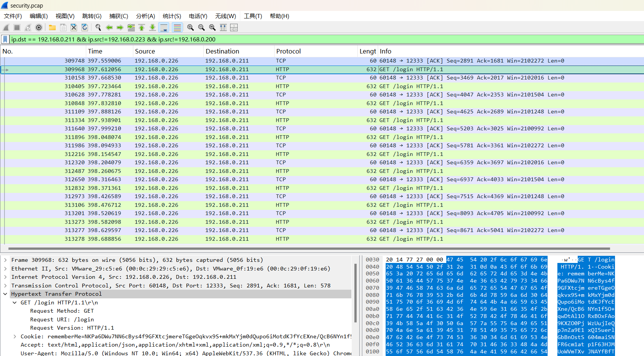Open a capture file via folder icon
The width and height of the screenshot is (644, 356).
pyautogui.click(x=52, y=28)
